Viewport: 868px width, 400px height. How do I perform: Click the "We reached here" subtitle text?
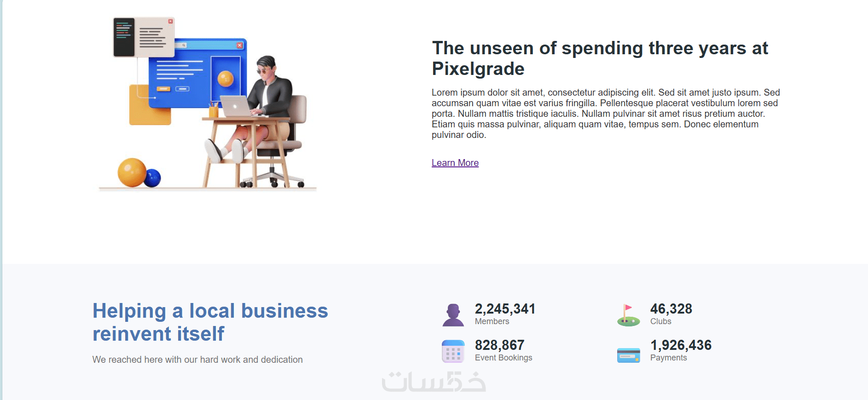tap(197, 360)
